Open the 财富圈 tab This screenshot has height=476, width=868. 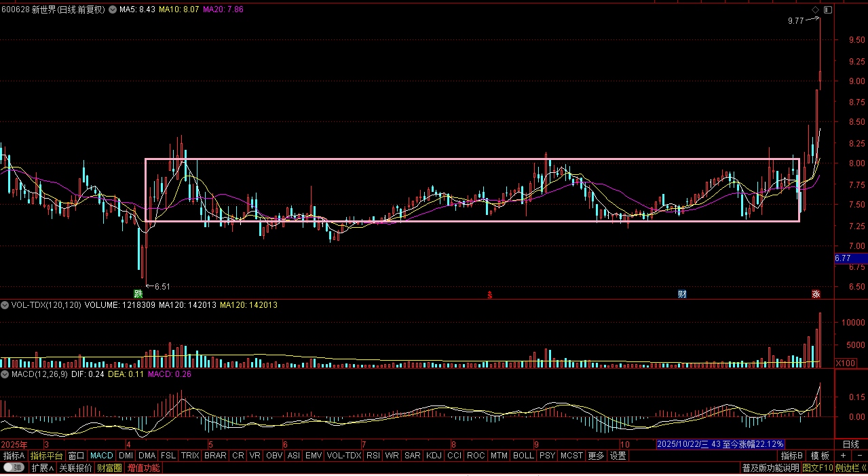click(109, 468)
